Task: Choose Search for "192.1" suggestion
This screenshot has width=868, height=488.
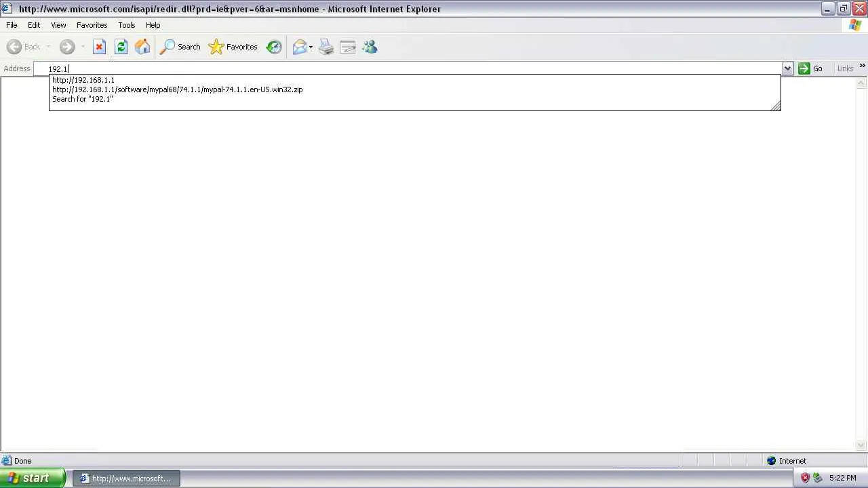Action: 415,99
